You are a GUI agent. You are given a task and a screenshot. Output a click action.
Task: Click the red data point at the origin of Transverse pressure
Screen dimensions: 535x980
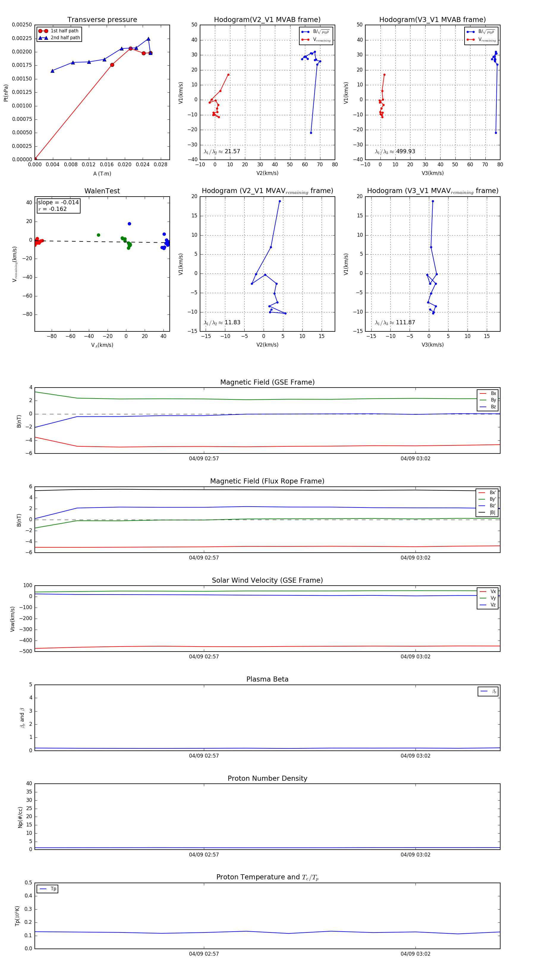[35, 159]
